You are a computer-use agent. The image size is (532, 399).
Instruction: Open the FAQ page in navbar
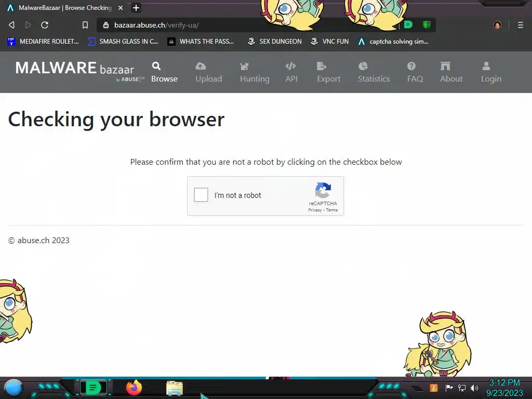tap(415, 72)
